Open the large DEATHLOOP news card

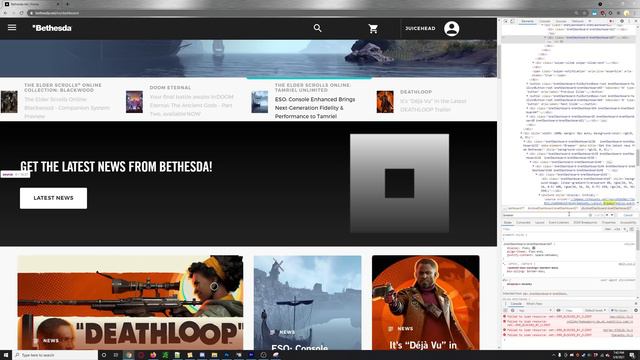(130, 302)
